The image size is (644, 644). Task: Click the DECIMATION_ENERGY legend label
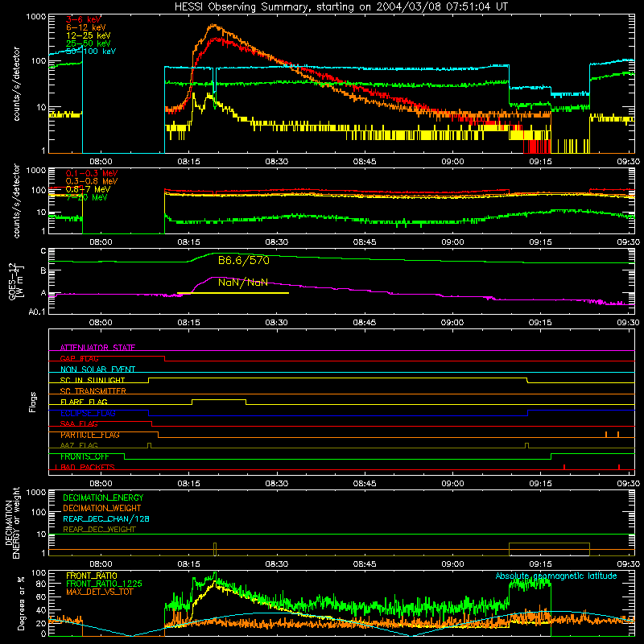103,497
